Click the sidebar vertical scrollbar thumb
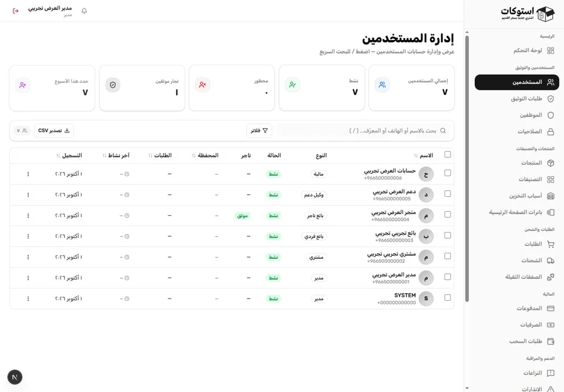This screenshot has width=564, height=392. [x=467, y=169]
